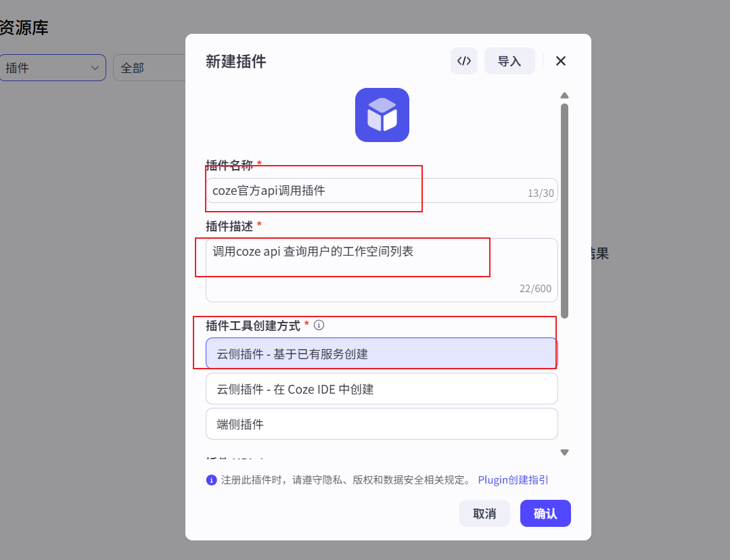This screenshot has width=730, height=560.
Task: Select 云侧插件 - 在 Coze IDE 中创建 option
Action: 382,389
